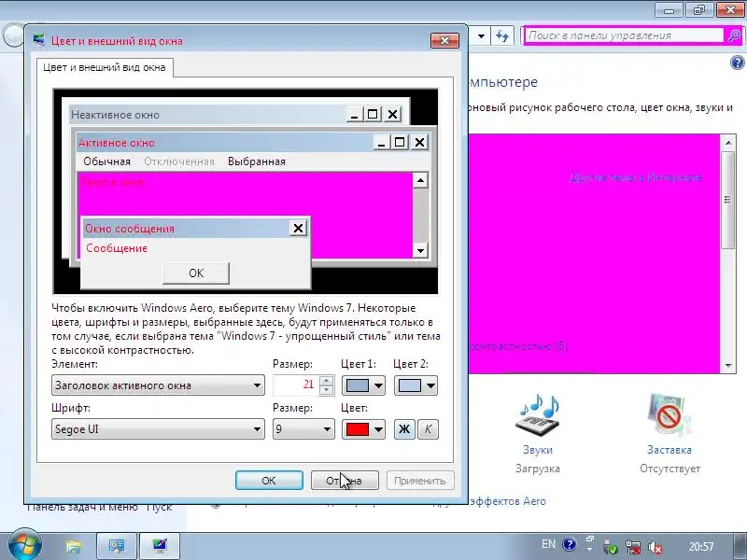Click the Текст в окне text in preview

point(112,182)
